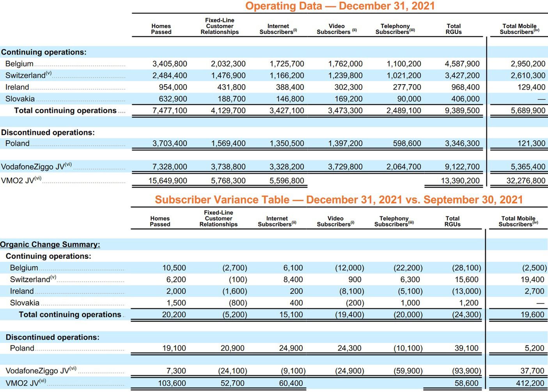Click VodafoneZiggo JV Total RGUs "9,122,700"

point(462,166)
